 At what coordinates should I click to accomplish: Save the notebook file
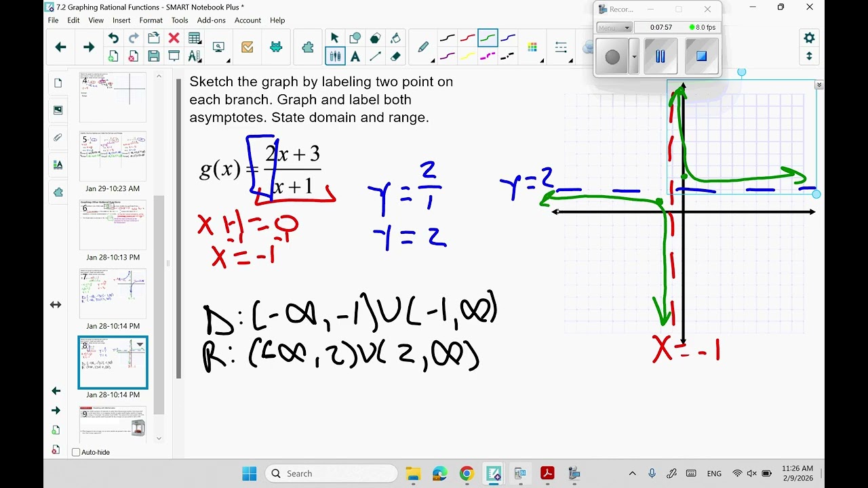point(154,56)
